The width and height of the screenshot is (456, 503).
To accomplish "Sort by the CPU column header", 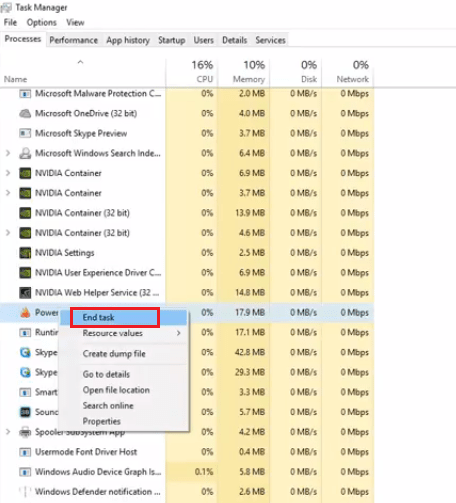I will pyautogui.click(x=191, y=73).
